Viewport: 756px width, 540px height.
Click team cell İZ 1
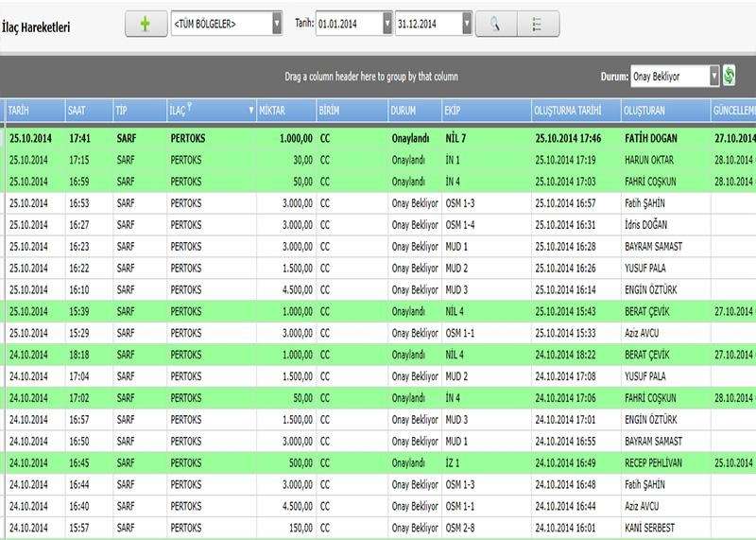[x=453, y=463]
